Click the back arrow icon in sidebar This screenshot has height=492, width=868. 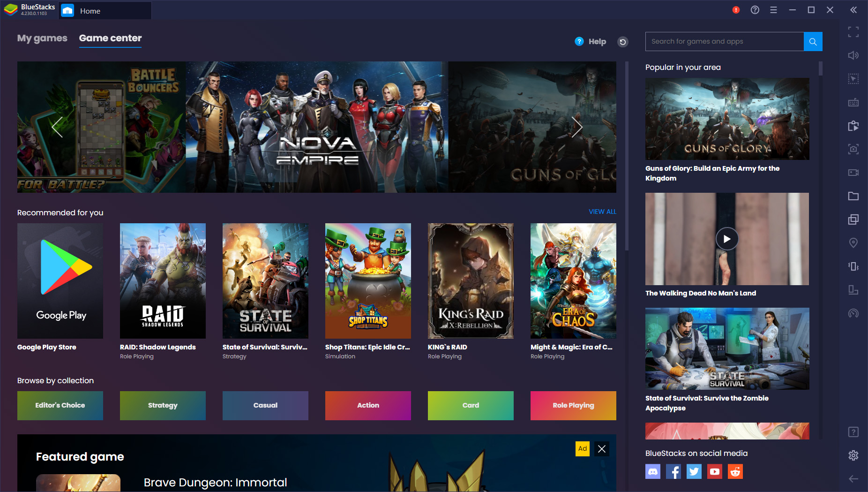pos(853,479)
